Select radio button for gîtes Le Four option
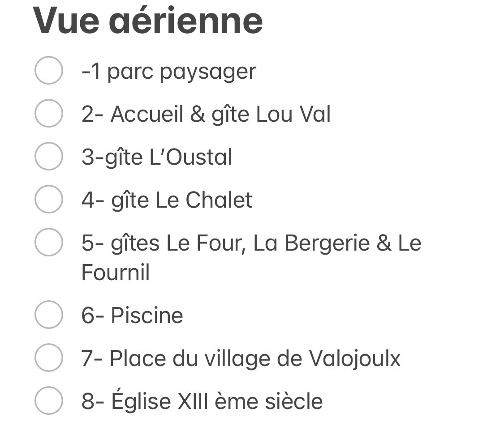Image resolution: width=504 pixels, height=422 pixels. coord(48,242)
